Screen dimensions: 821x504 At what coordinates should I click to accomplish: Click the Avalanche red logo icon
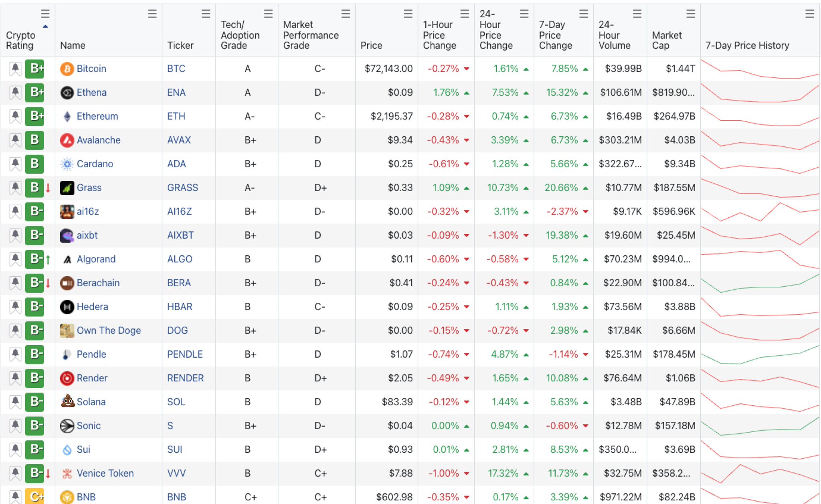tap(67, 140)
